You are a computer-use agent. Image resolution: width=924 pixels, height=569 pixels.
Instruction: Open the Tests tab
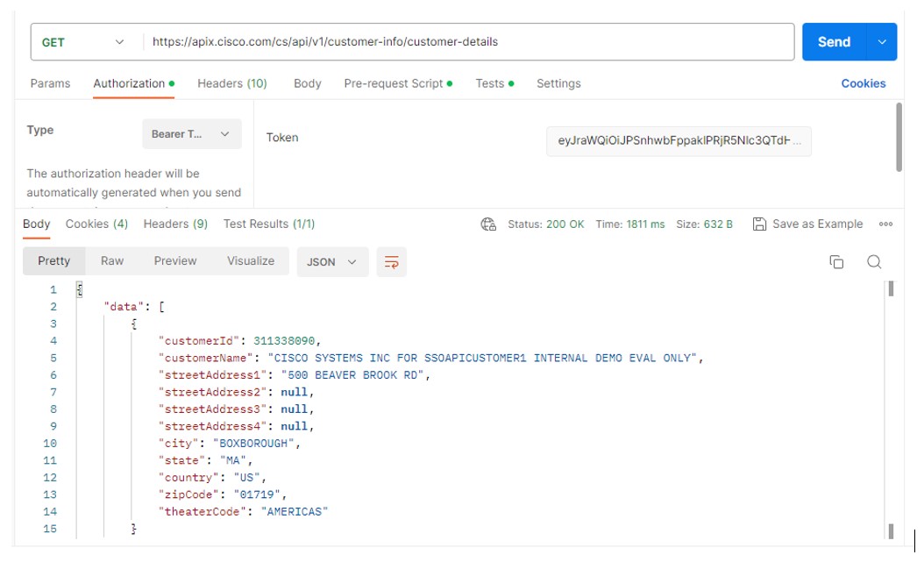(489, 83)
